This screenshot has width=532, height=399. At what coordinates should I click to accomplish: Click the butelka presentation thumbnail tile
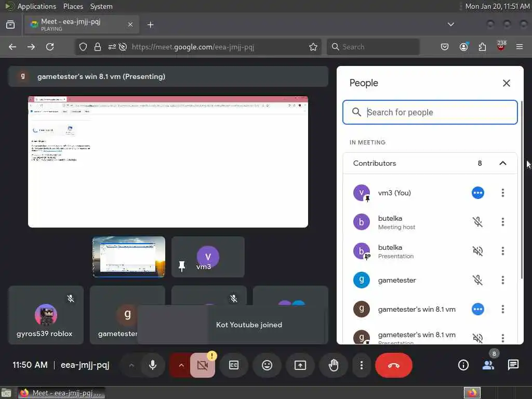(x=129, y=257)
